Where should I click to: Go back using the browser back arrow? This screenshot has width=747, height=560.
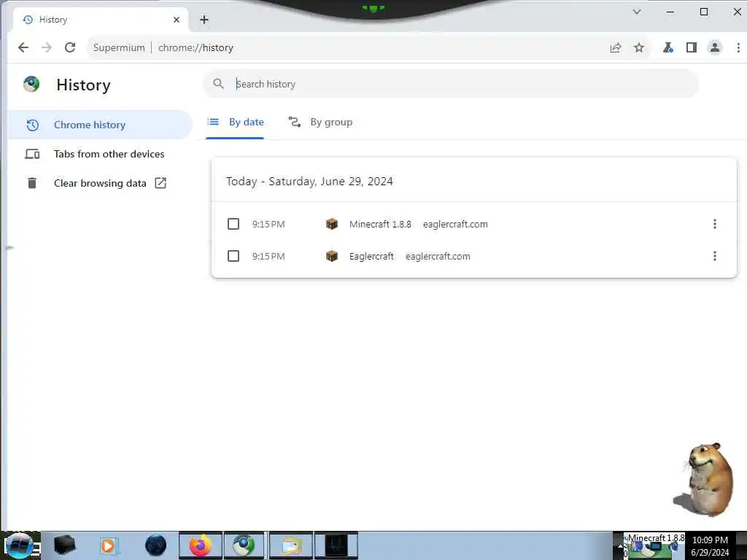(x=23, y=47)
